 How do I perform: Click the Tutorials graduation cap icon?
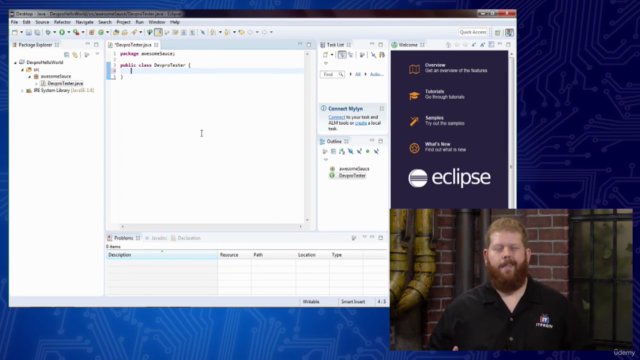pos(414,96)
